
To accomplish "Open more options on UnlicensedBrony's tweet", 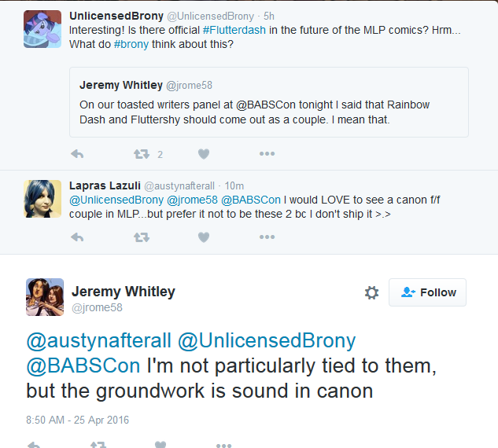I will click(267, 154).
